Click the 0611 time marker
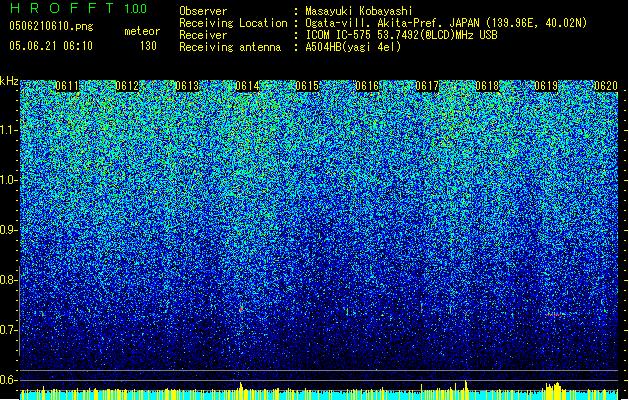Viewport: 629px width, 400px height. tap(67, 86)
